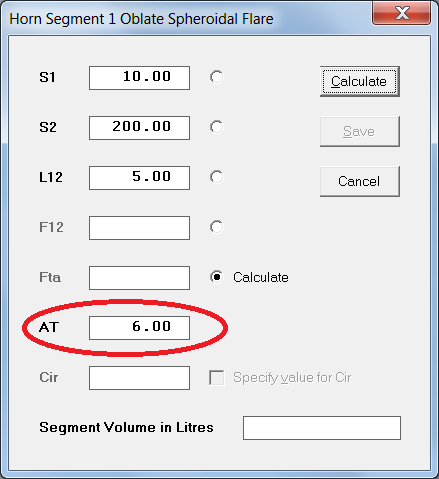439x479 pixels.
Task: Click the S1 label
Action: [47, 77]
